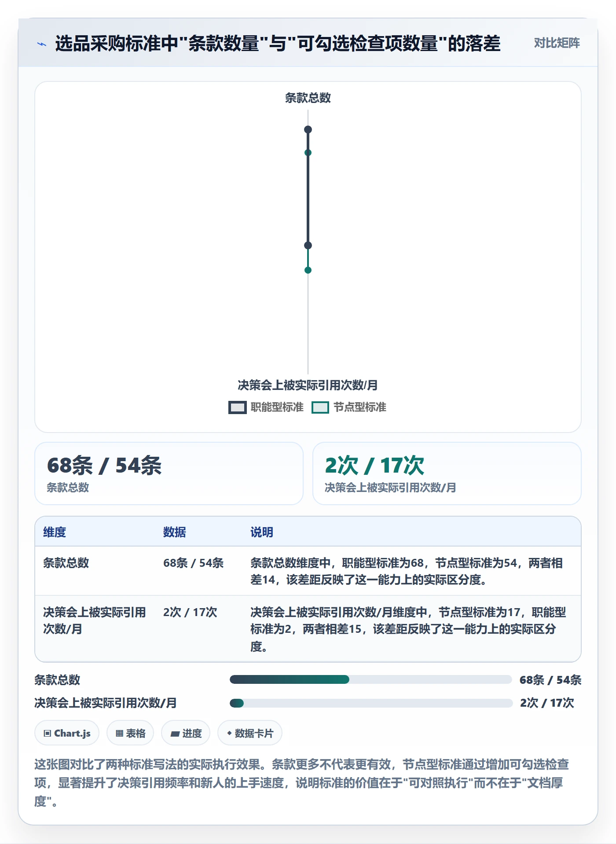Click the 说明 column header
This screenshot has width=616, height=844.
click(262, 532)
